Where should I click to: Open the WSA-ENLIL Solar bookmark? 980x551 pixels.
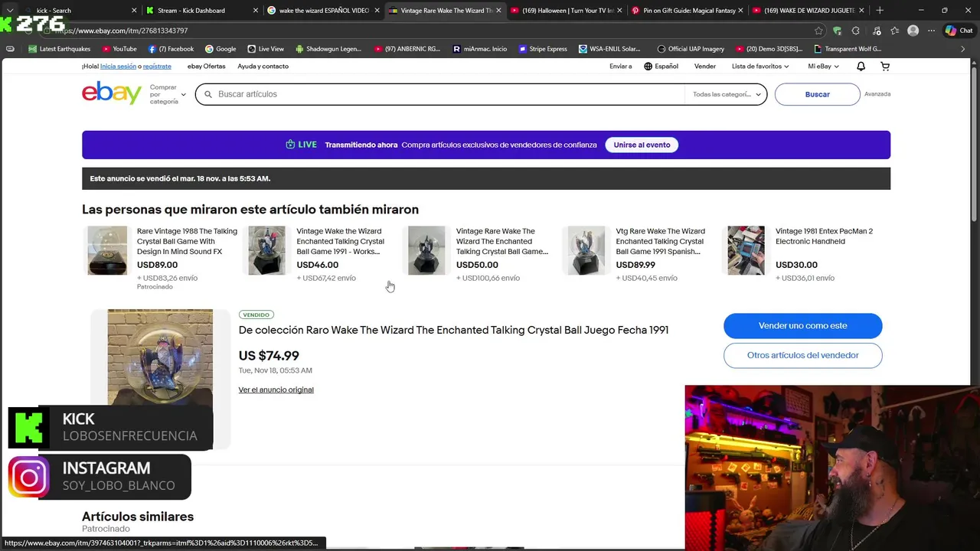tap(610, 49)
